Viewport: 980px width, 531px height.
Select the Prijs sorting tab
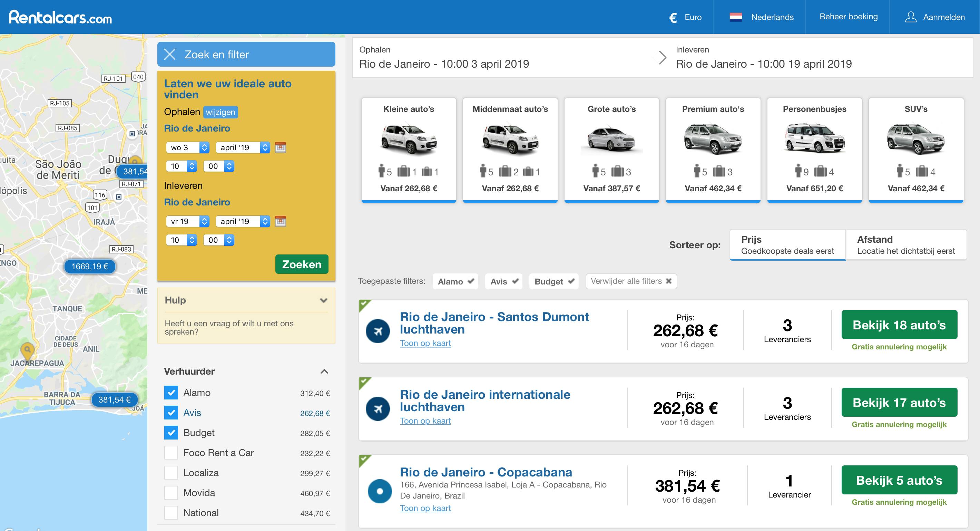(x=787, y=245)
